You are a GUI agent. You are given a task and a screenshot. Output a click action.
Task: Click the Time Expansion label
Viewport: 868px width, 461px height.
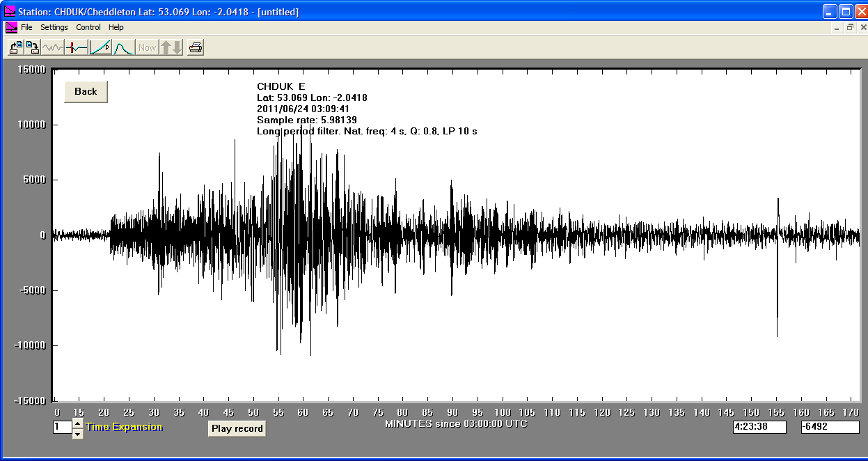(124, 427)
